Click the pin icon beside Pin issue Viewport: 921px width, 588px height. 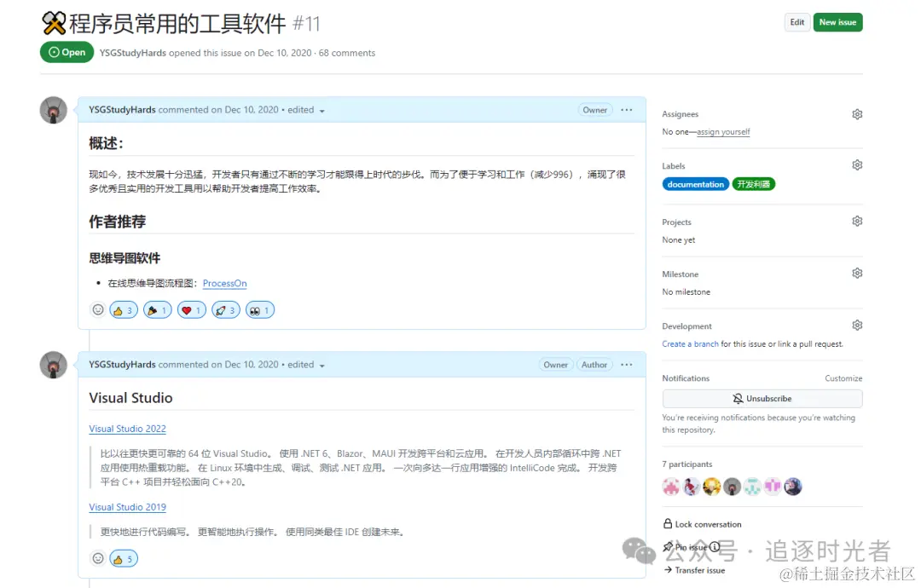[x=668, y=547]
